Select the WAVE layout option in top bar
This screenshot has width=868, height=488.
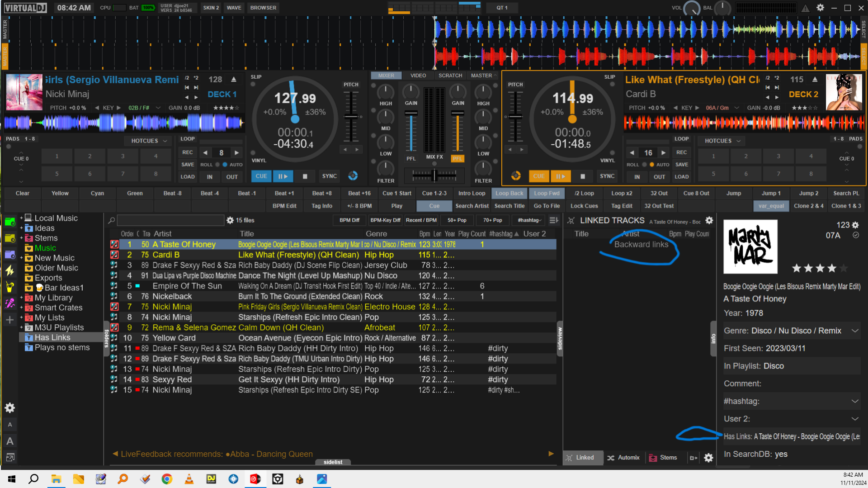[x=234, y=8]
